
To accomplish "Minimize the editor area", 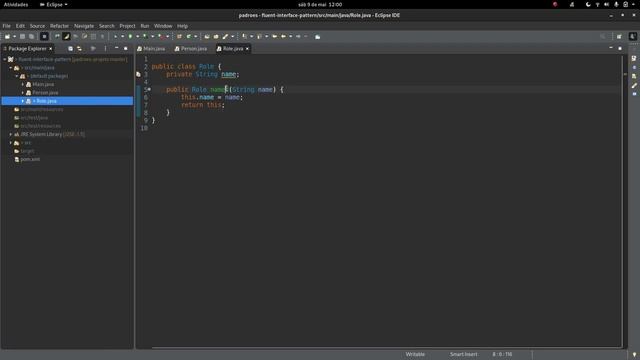I will 611,48.
